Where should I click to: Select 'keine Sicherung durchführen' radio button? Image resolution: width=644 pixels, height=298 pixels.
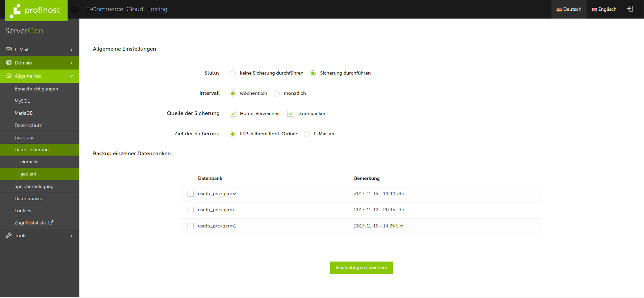click(233, 73)
